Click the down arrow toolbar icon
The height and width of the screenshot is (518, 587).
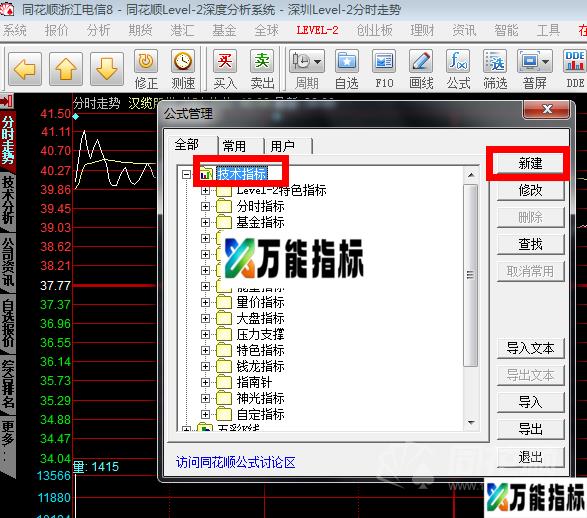107,69
